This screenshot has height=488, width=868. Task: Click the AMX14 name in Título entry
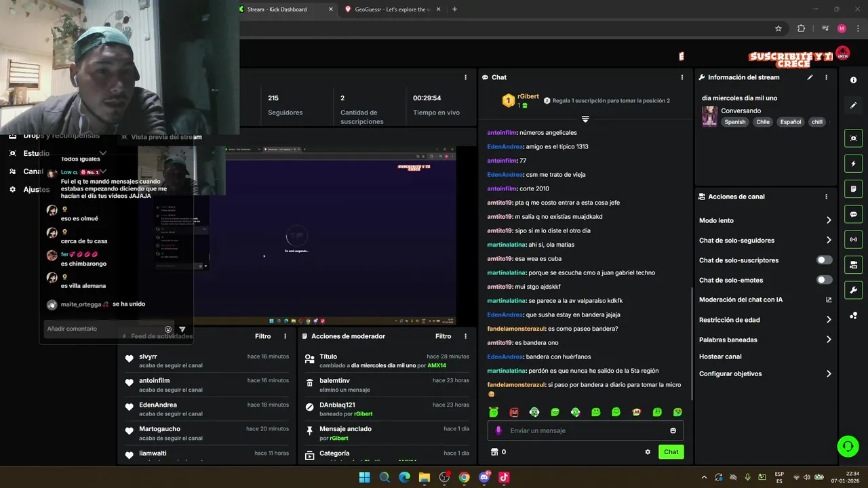pyautogui.click(x=437, y=365)
